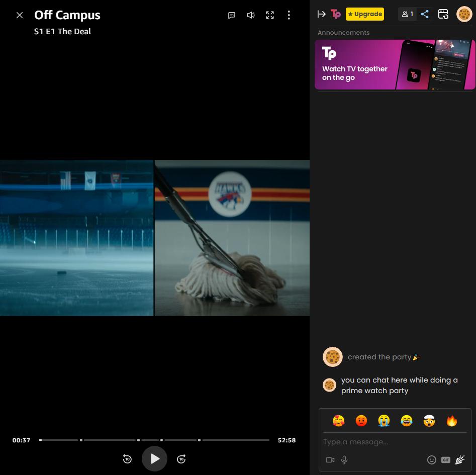Open the Watch TV together announcement banner
This screenshot has height=475, width=476.
(x=395, y=65)
